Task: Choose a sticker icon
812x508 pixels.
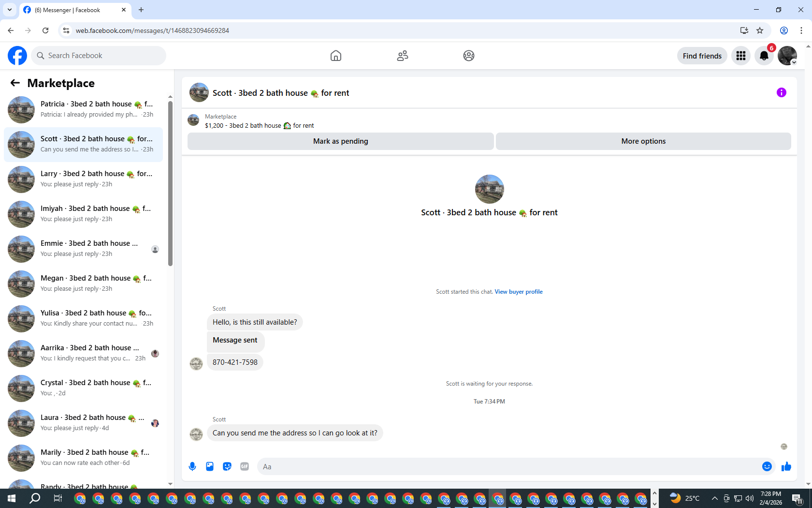Action: pos(227,466)
